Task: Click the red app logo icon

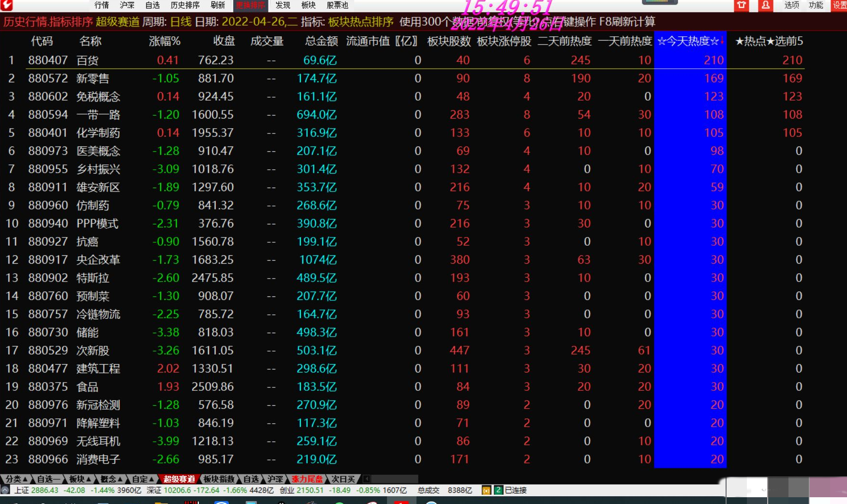Action: tap(6, 5)
